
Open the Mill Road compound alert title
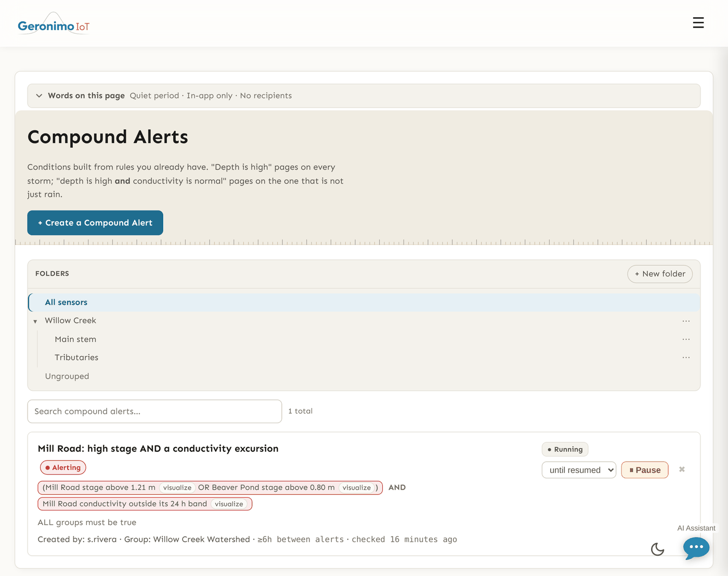point(158,449)
